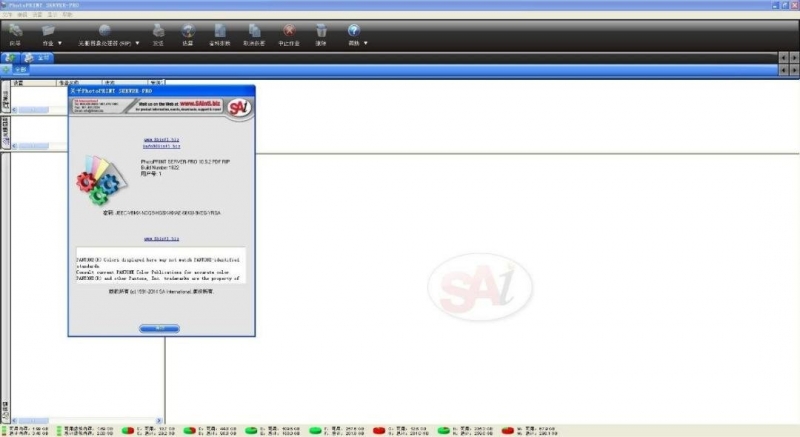Click the F: drive pie icon in status bar
Viewport: 800px width, 437px height.
pos(315,431)
